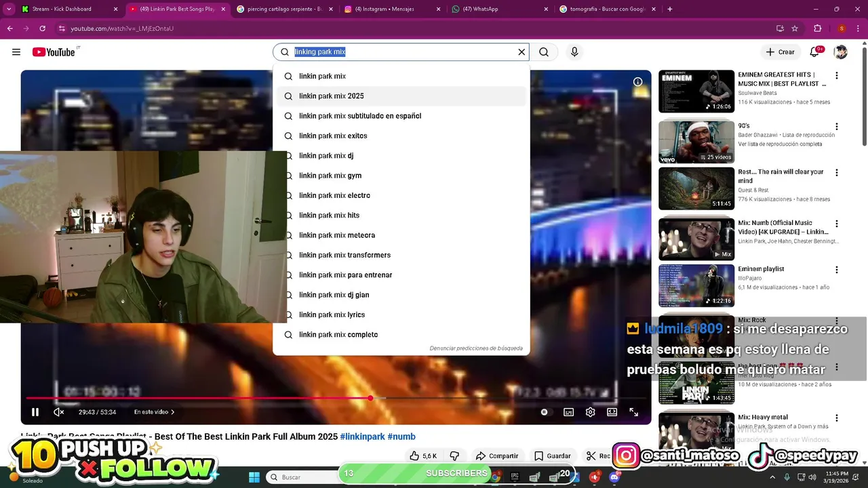Viewport: 868px width, 488px height.
Task: Dislike the video with thumbs down
Action: (454, 456)
